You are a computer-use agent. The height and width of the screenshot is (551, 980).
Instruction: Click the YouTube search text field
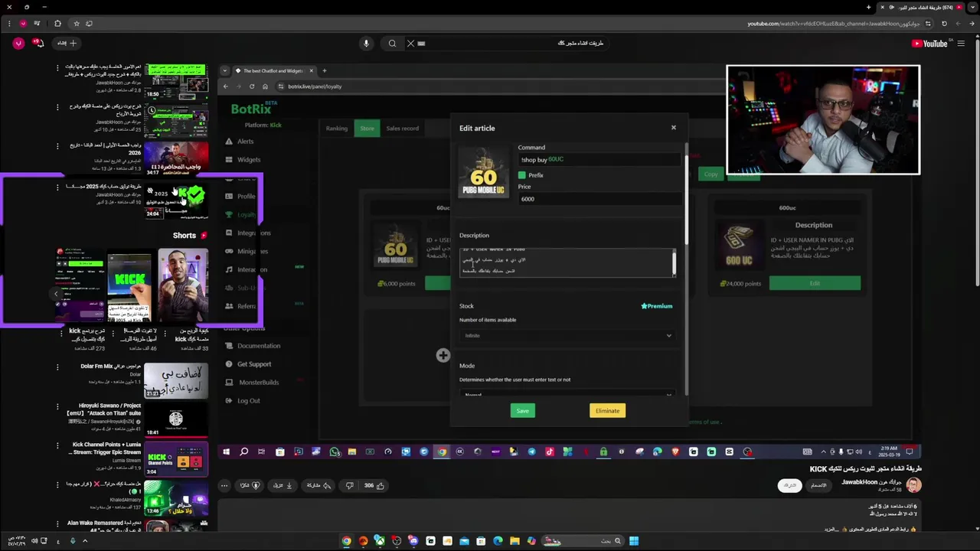pyautogui.click(x=509, y=44)
